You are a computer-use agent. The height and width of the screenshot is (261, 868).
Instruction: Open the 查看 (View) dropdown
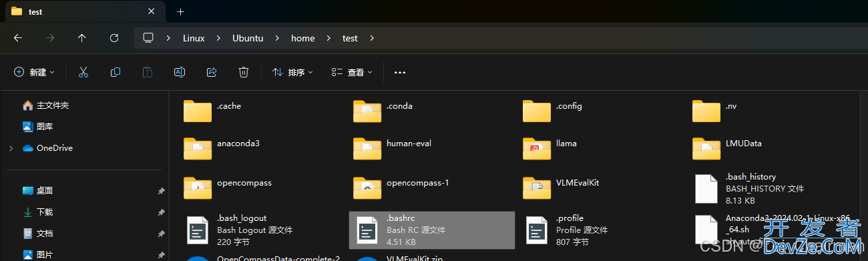click(353, 72)
